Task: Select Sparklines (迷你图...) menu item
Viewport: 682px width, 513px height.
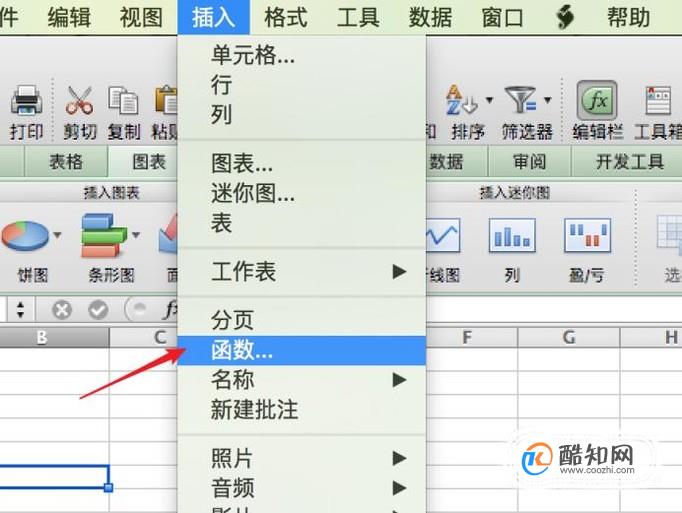Action: pyautogui.click(x=301, y=193)
